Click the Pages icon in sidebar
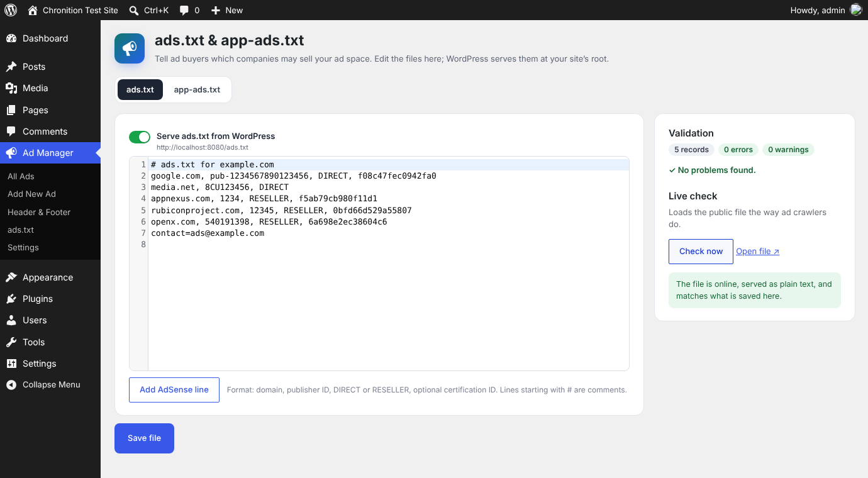This screenshot has height=478, width=868. click(11, 110)
